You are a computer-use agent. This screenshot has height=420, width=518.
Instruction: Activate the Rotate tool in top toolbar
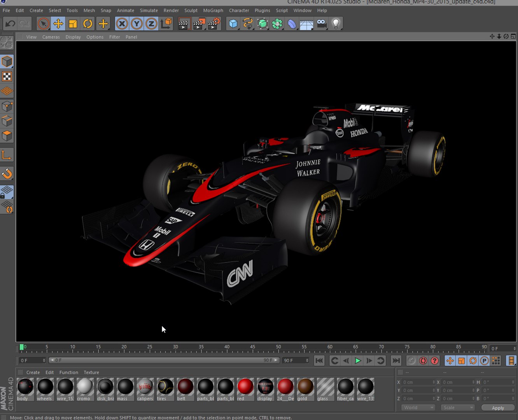pyautogui.click(x=88, y=24)
